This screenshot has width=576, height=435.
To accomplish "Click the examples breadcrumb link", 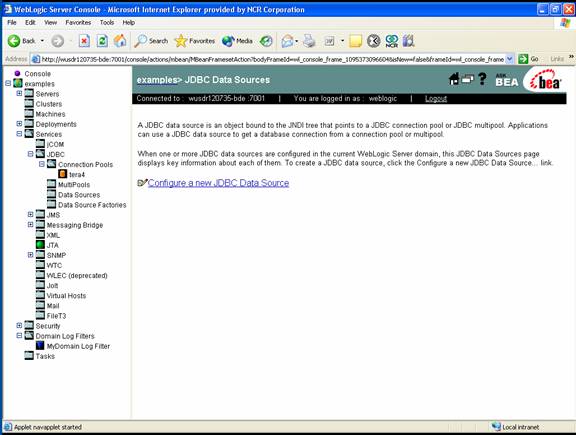I will (x=157, y=80).
